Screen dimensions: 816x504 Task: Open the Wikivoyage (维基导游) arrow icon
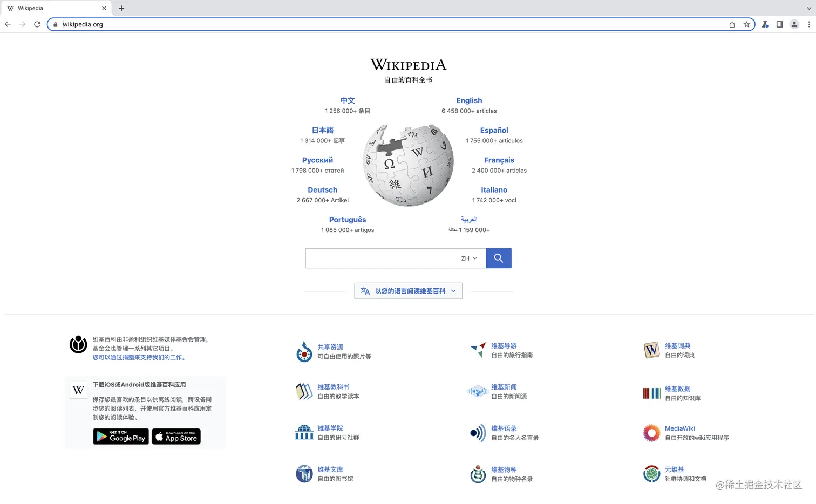tap(478, 350)
